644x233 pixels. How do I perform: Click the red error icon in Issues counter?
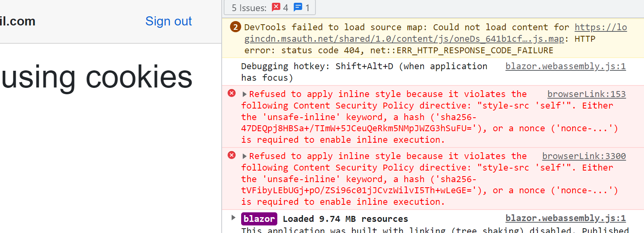coord(276,7)
